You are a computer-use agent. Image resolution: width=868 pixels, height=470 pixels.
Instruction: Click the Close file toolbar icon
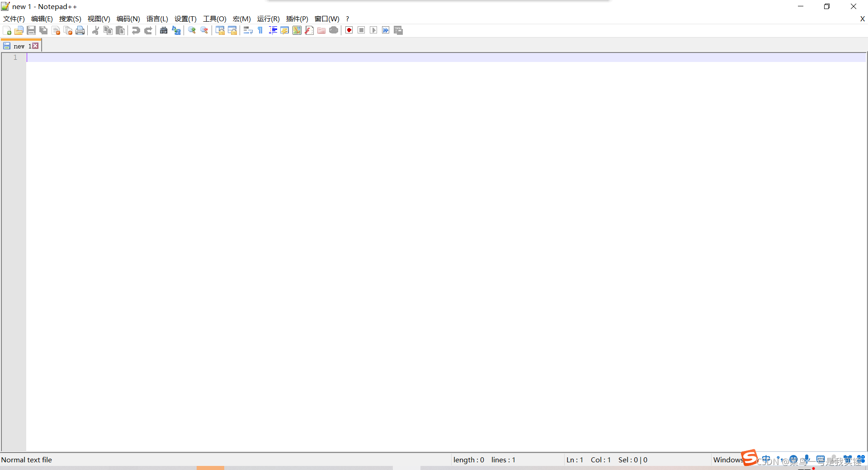pyautogui.click(x=56, y=30)
